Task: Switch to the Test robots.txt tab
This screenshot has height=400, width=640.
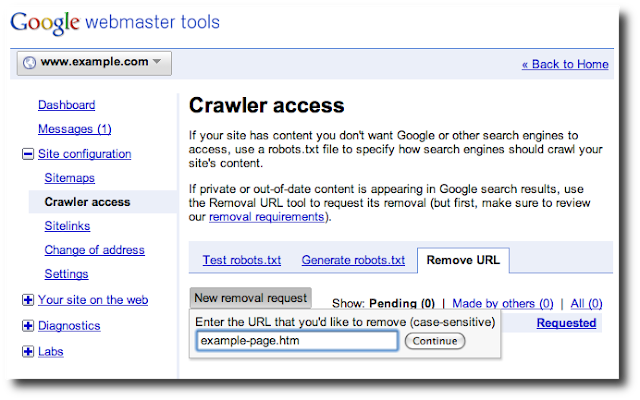Action: pyautogui.click(x=242, y=260)
